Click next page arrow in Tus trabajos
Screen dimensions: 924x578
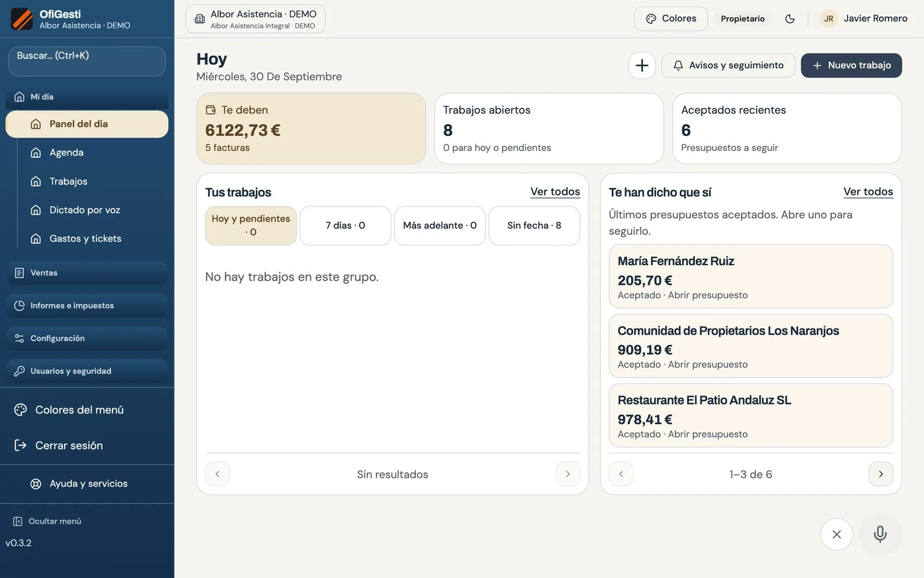568,474
